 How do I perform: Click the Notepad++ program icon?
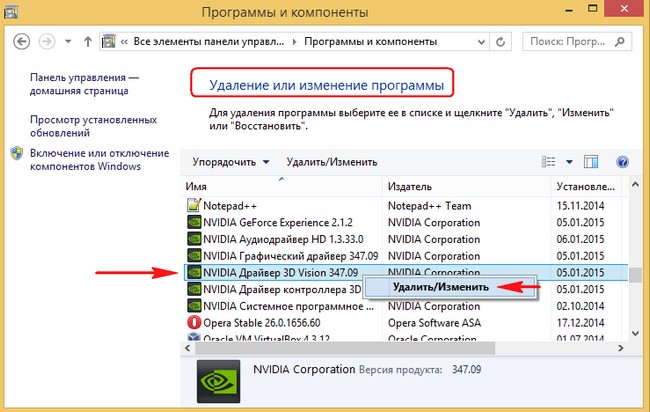pos(195,204)
